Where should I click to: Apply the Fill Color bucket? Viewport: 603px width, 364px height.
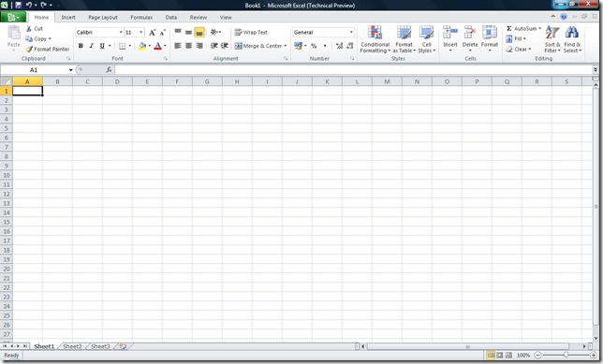[142, 46]
